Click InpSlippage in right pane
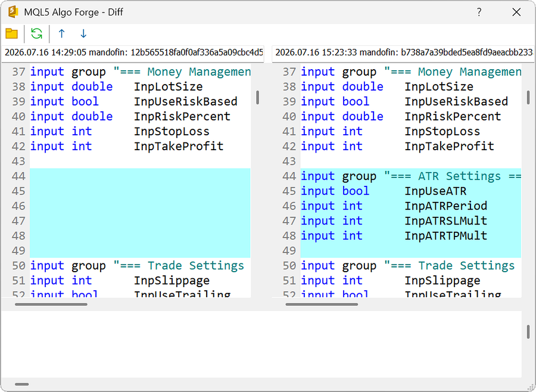Image resolution: width=536 pixels, height=392 pixels. (x=442, y=281)
